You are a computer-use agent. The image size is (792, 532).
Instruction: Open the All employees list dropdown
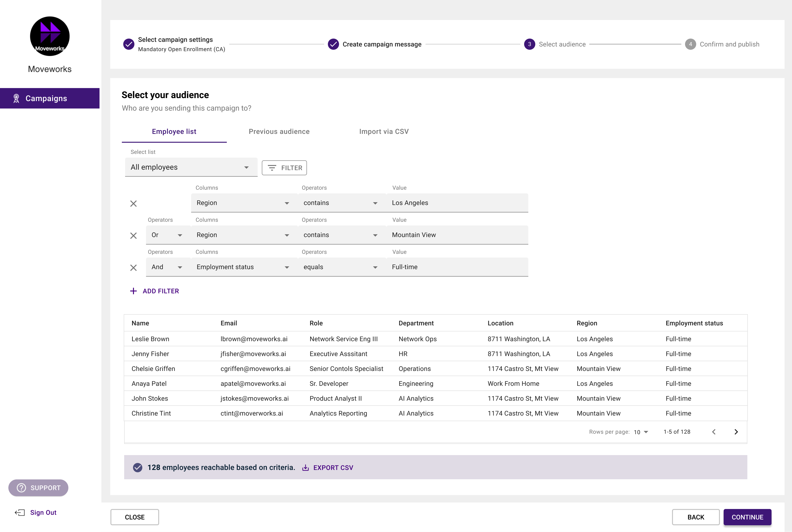pos(191,167)
